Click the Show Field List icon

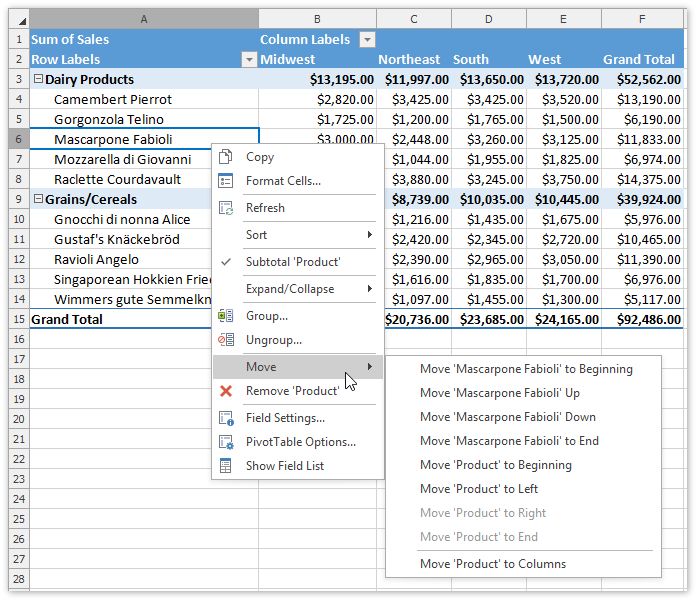click(x=226, y=466)
